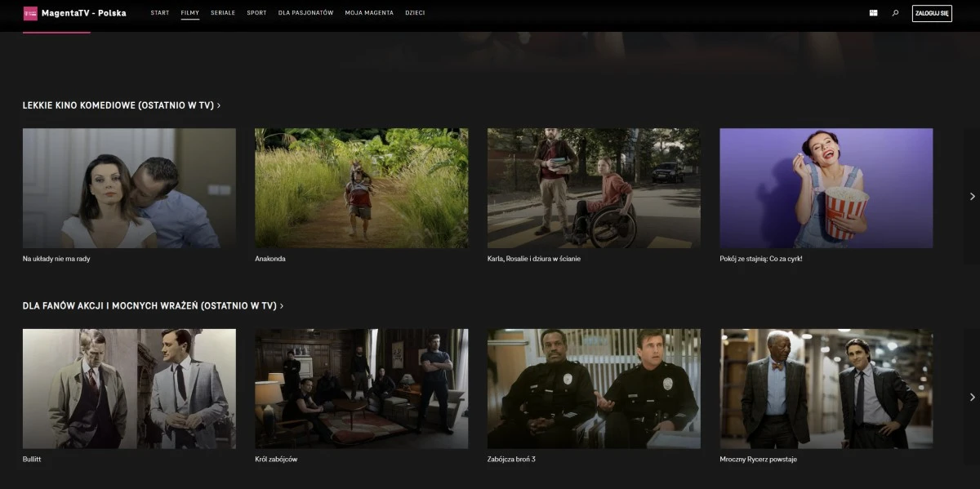980x489 pixels.
Task: Click title Pokój ze stajnią: Co za cyrk!
Action: pyautogui.click(x=761, y=259)
